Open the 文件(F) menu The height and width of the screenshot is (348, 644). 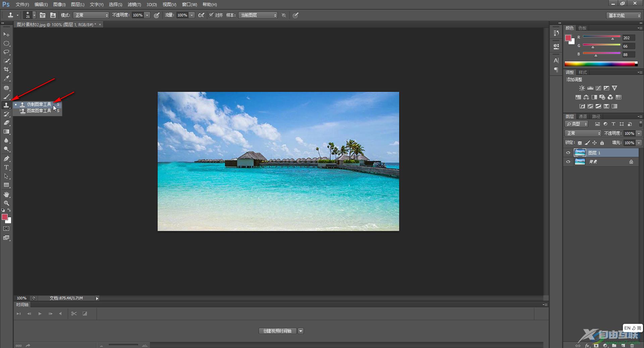[x=22, y=4]
